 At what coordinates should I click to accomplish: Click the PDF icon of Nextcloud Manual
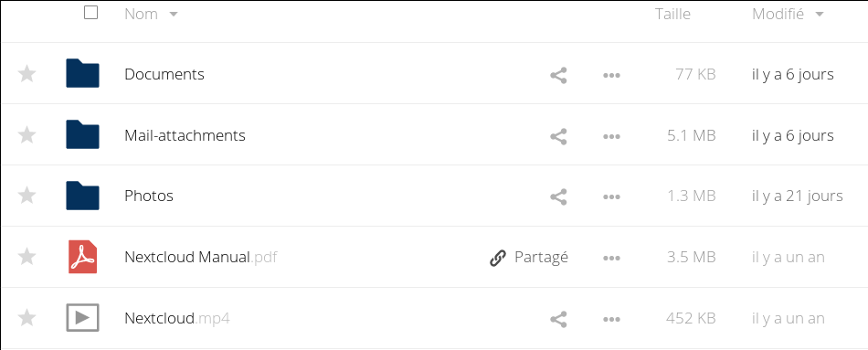(82, 257)
